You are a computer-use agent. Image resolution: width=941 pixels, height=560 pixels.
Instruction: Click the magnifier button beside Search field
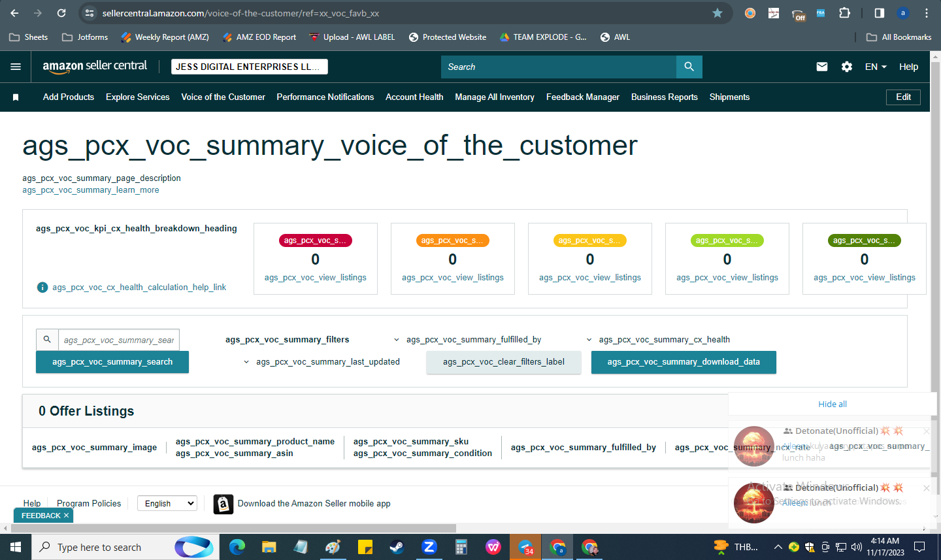click(689, 67)
